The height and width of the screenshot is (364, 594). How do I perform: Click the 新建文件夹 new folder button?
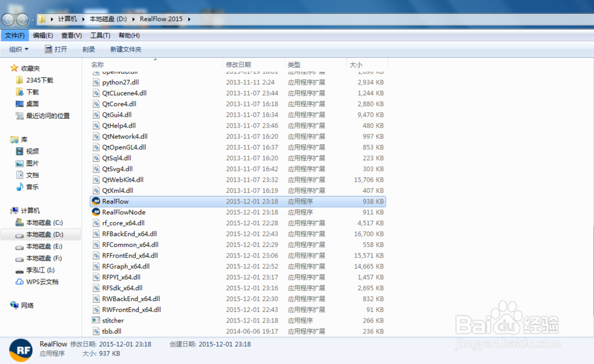coord(126,49)
